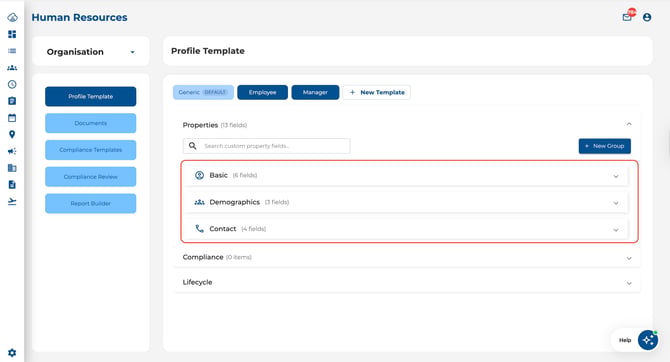Open Compliance Templates in side menu
This screenshot has width=670, height=362.
[91, 150]
